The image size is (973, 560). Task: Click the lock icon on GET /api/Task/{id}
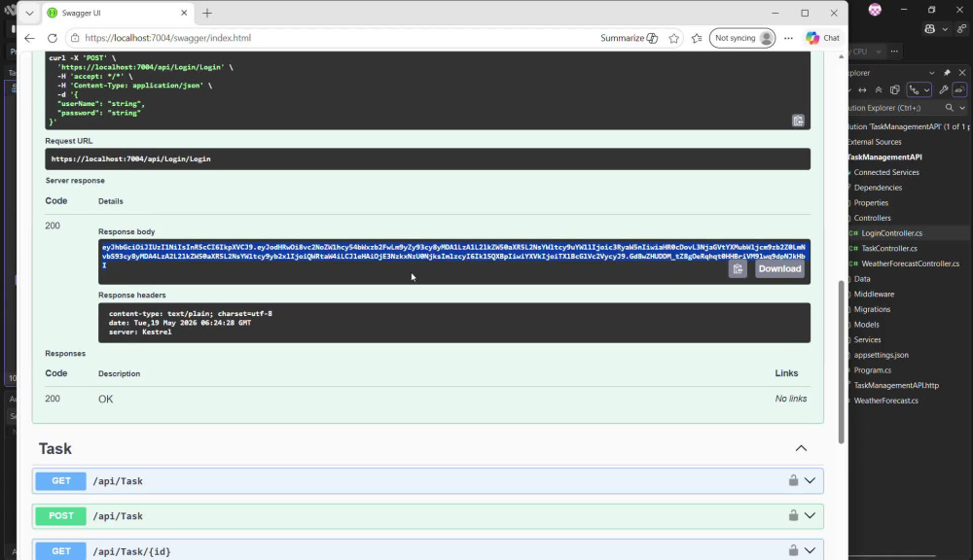click(x=793, y=549)
